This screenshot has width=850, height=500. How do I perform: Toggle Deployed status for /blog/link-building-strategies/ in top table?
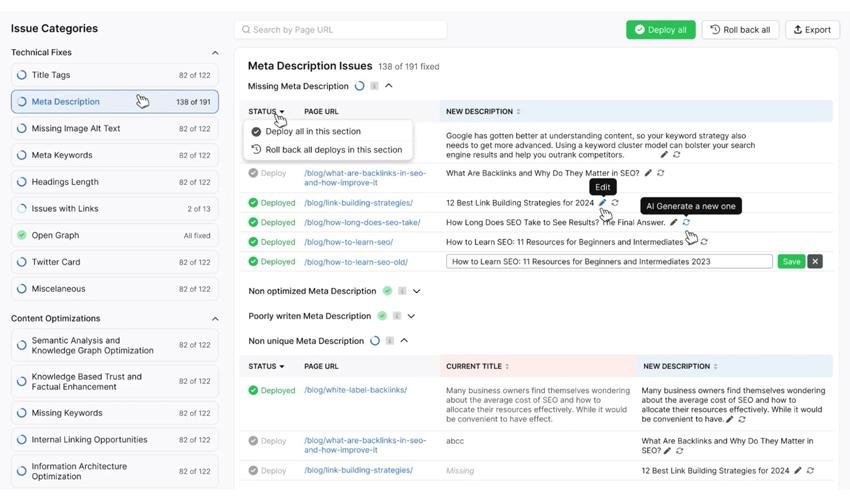(x=254, y=203)
